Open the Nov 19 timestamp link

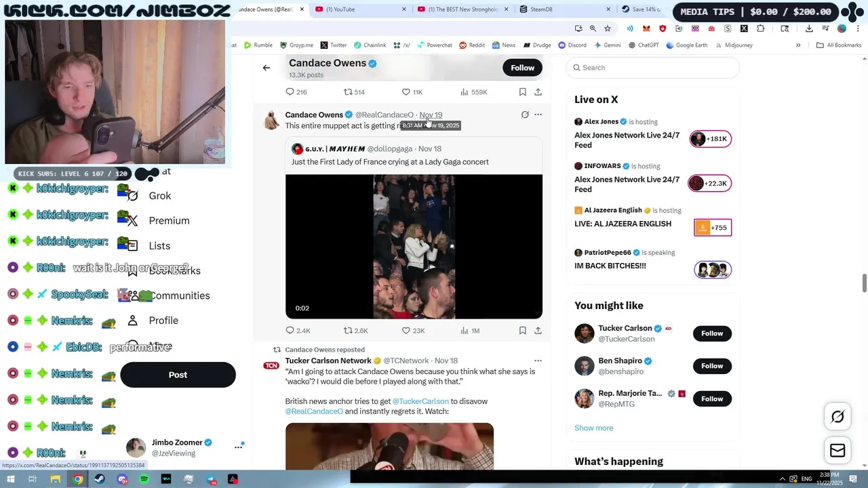point(431,115)
